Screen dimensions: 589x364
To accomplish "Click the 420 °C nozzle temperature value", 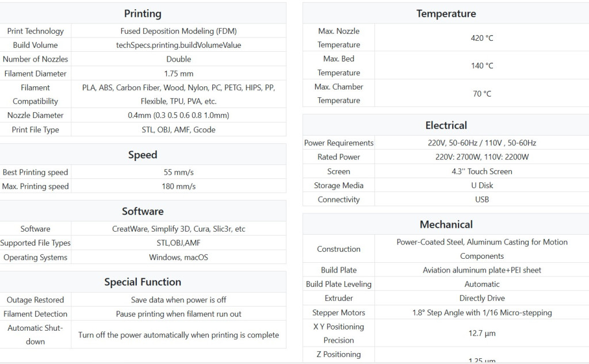I will 481,38.
